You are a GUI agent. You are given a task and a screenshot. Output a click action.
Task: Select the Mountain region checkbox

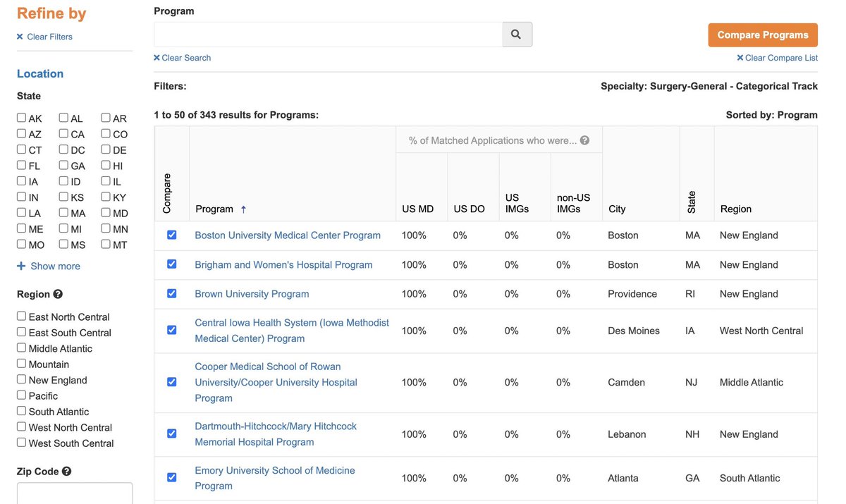(21, 364)
